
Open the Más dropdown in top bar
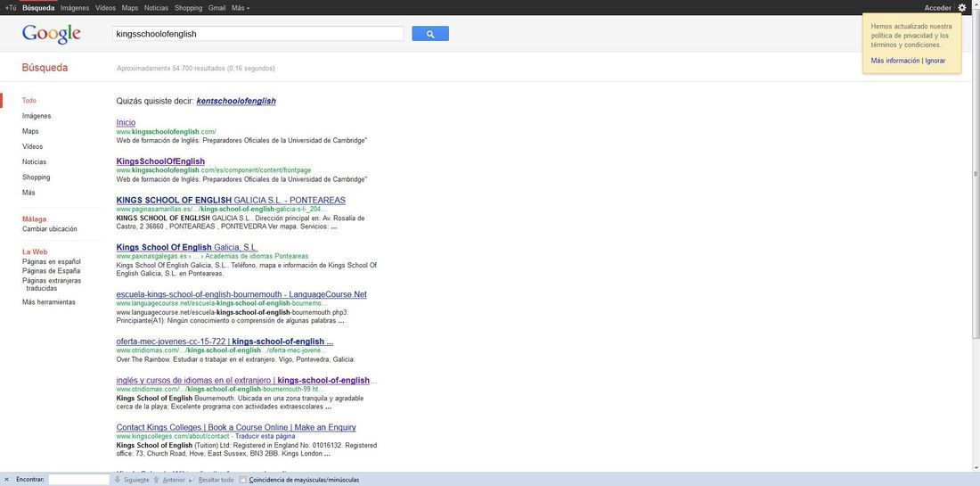[240, 8]
